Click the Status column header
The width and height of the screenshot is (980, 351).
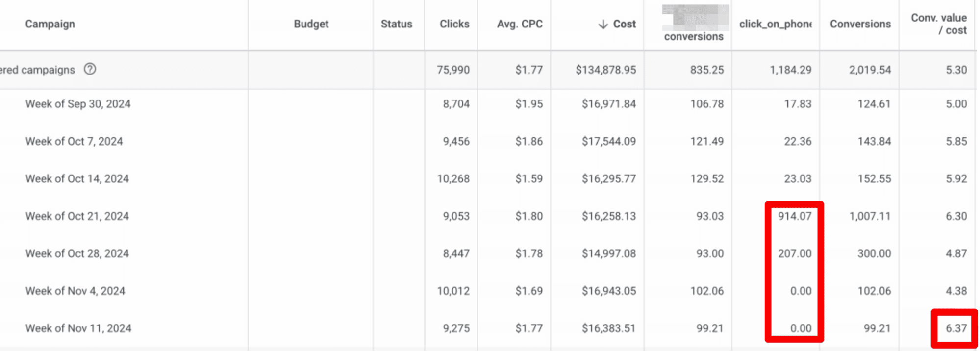coord(396,24)
